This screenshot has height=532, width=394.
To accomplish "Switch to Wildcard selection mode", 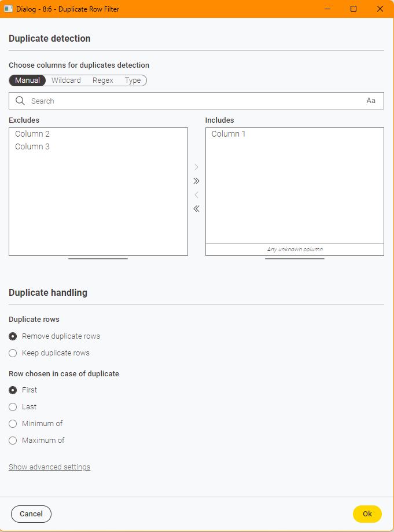I will tap(66, 80).
